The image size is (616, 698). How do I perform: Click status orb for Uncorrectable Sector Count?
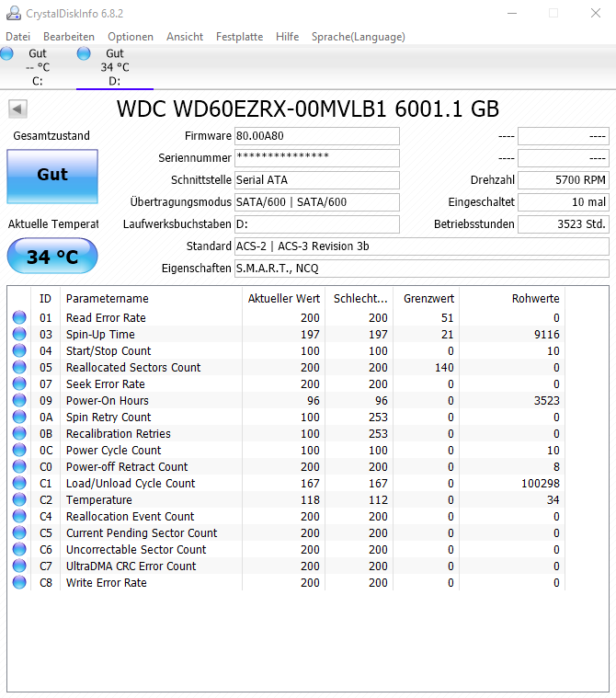click(19, 549)
